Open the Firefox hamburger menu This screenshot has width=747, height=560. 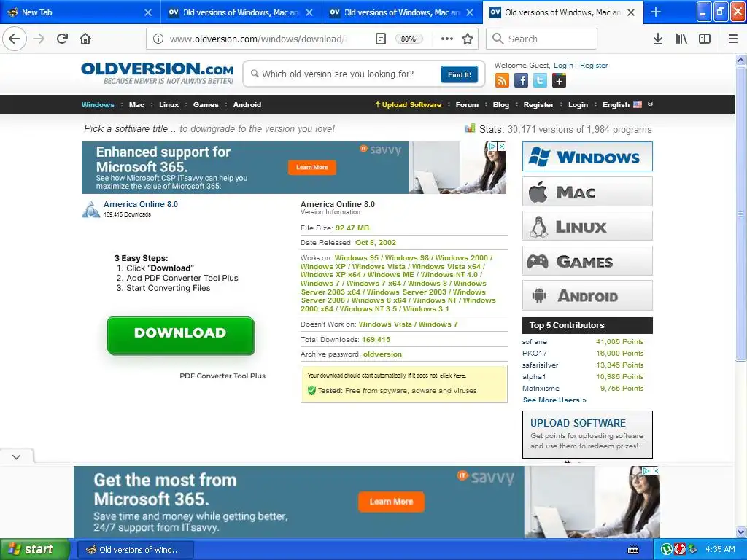pos(733,39)
